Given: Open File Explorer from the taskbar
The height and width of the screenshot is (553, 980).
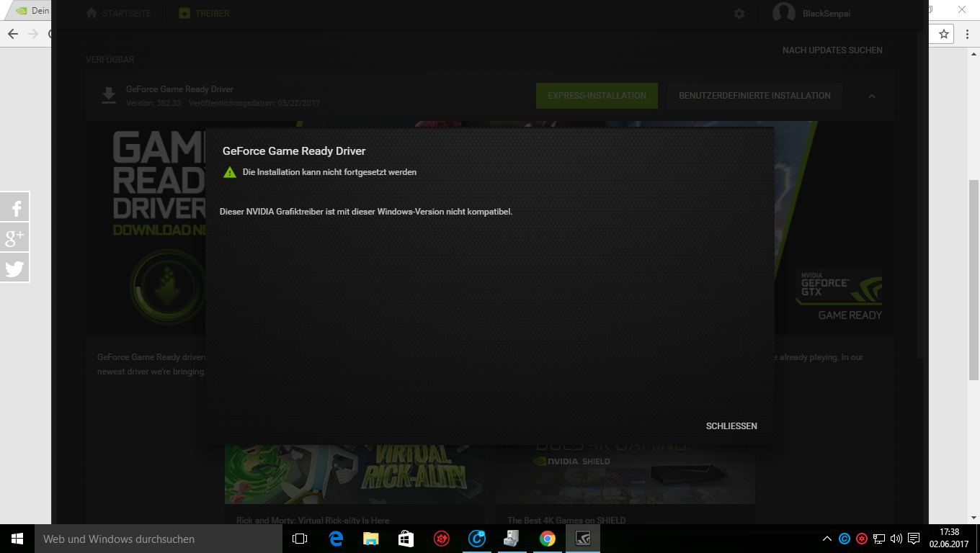Looking at the screenshot, I should pos(371,539).
